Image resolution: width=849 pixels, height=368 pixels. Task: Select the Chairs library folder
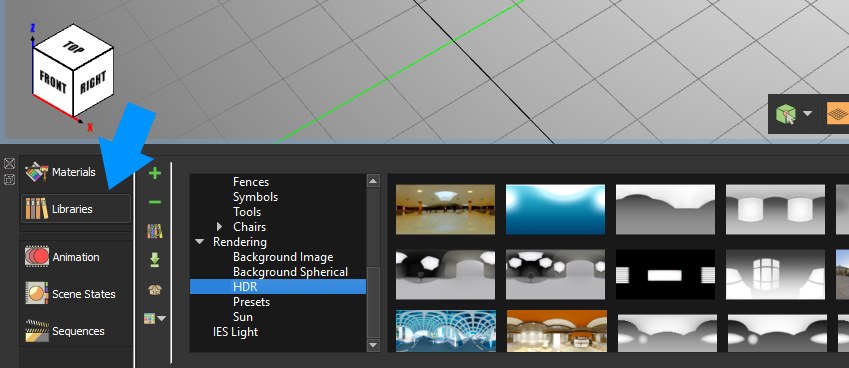click(249, 227)
